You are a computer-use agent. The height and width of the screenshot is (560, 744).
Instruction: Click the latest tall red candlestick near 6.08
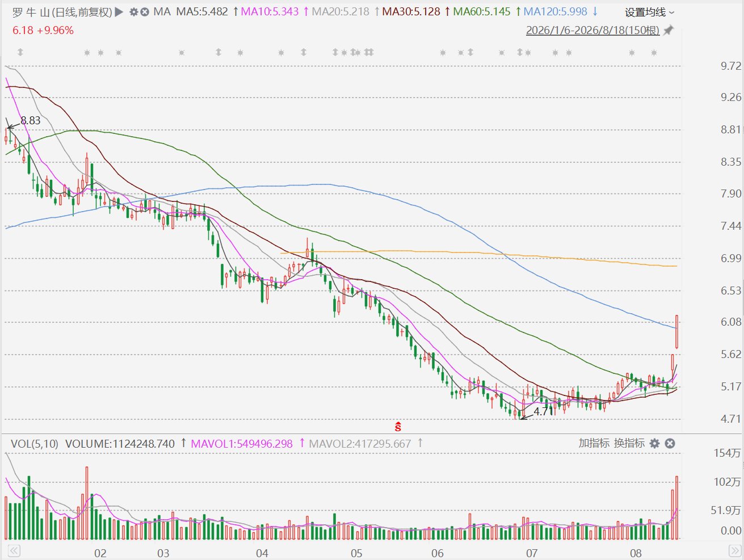coord(677,332)
